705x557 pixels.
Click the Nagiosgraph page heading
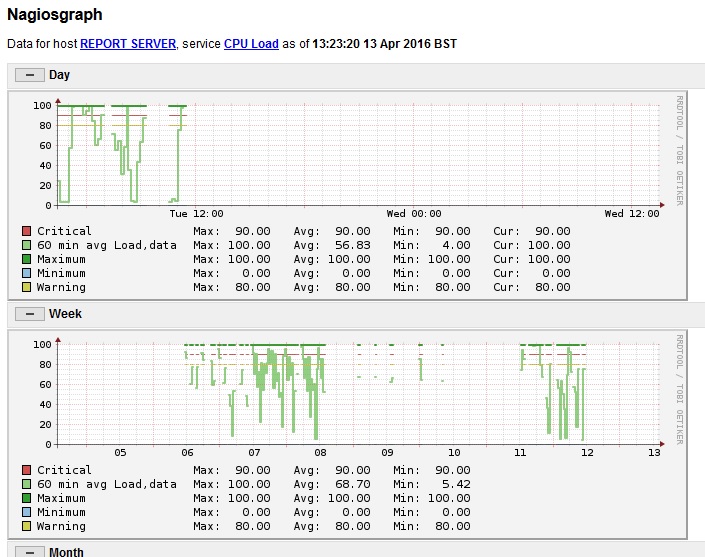54,16
